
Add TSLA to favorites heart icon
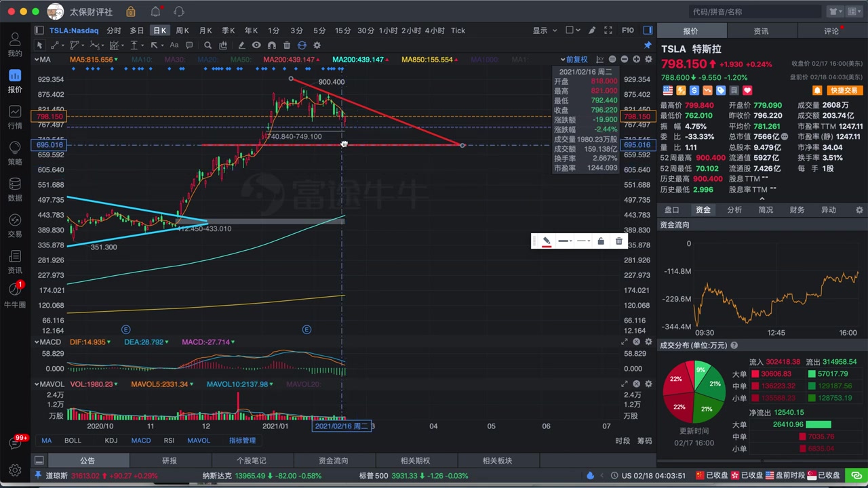coord(747,90)
